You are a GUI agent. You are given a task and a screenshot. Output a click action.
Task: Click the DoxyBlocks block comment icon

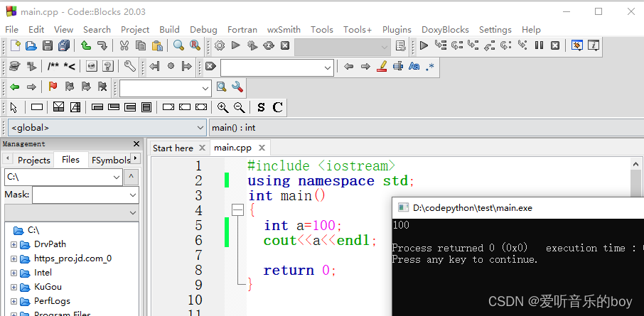click(53, 66)
